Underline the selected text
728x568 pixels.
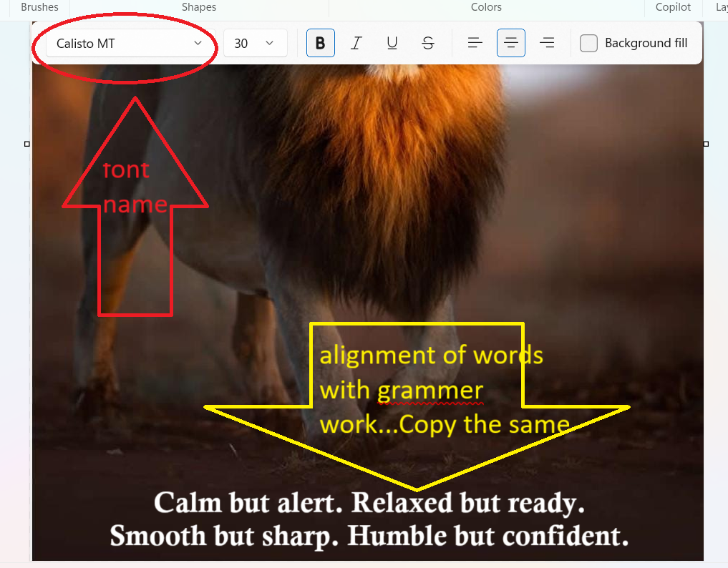click(x=392, y=43)
